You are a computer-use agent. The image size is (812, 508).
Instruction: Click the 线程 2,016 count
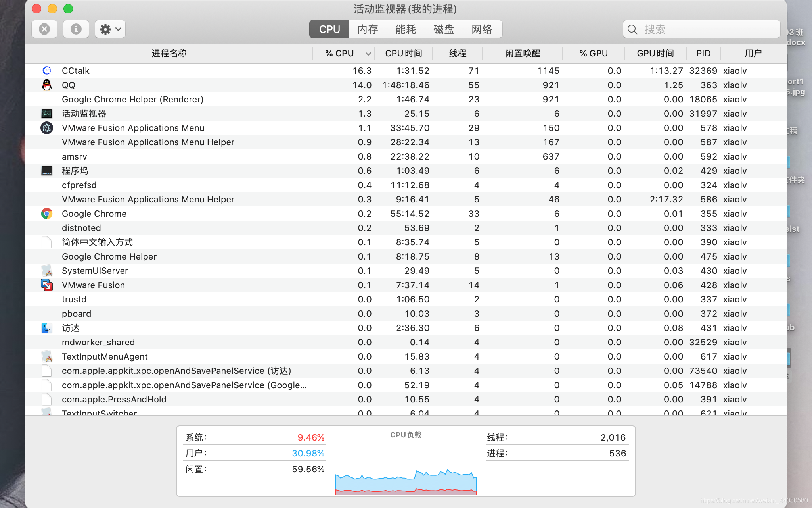(613, 437)
